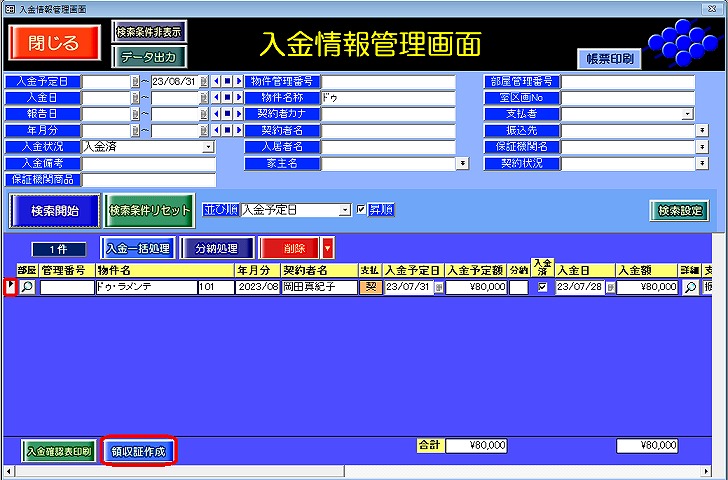
Task: Open the 支払者 dropdown list
Action: point(688,114)
